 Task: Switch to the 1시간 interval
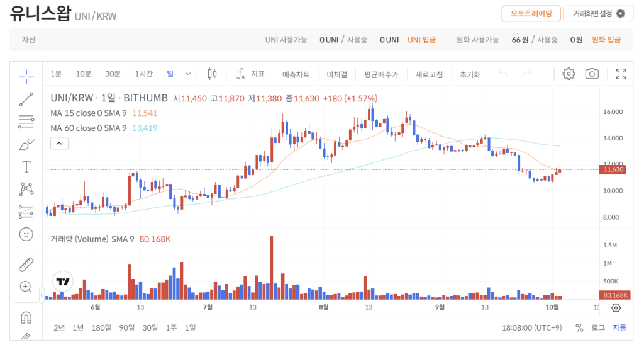click(143, 74)
